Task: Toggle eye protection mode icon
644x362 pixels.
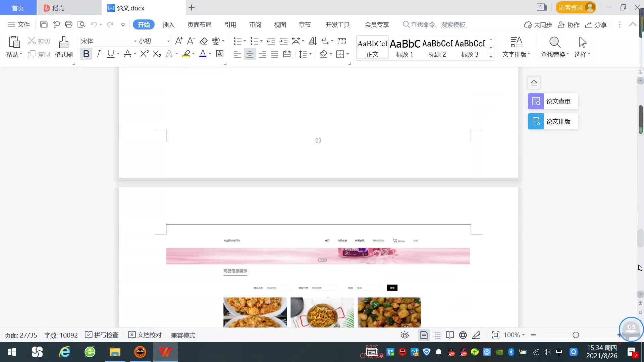Action: (405, 335)
